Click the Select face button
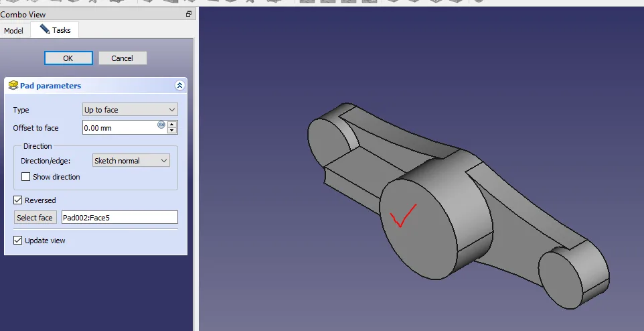 click(x=35, y=218)
